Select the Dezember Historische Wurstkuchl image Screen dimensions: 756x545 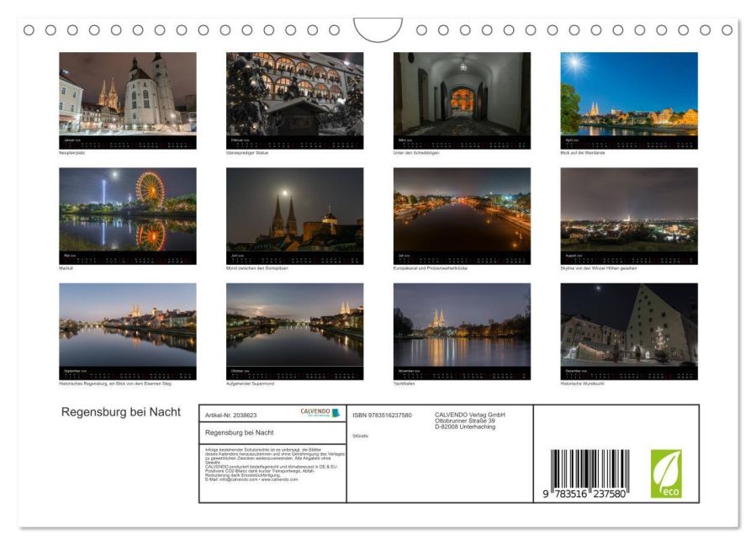pos(630,328)
